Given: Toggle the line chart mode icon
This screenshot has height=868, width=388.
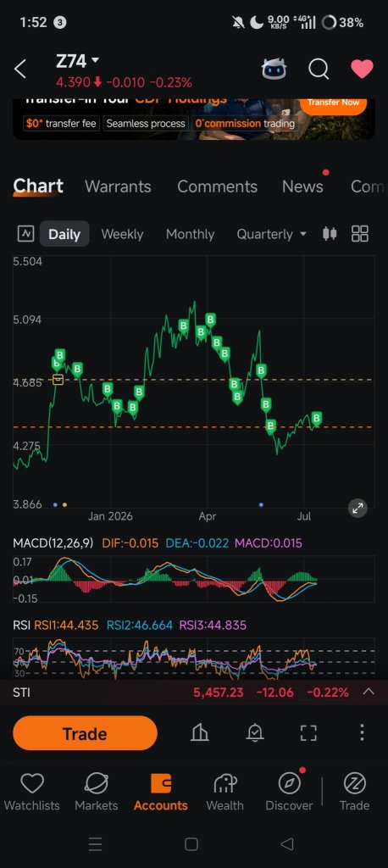Looking at the screenshot, I should (x=25, y=234).
